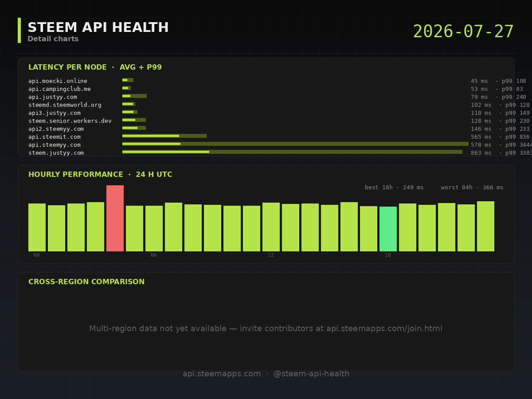The height and width of the screenshot is (399, 532).
Task: Click the hourly bar above label 00
Action: pos(37,227)
